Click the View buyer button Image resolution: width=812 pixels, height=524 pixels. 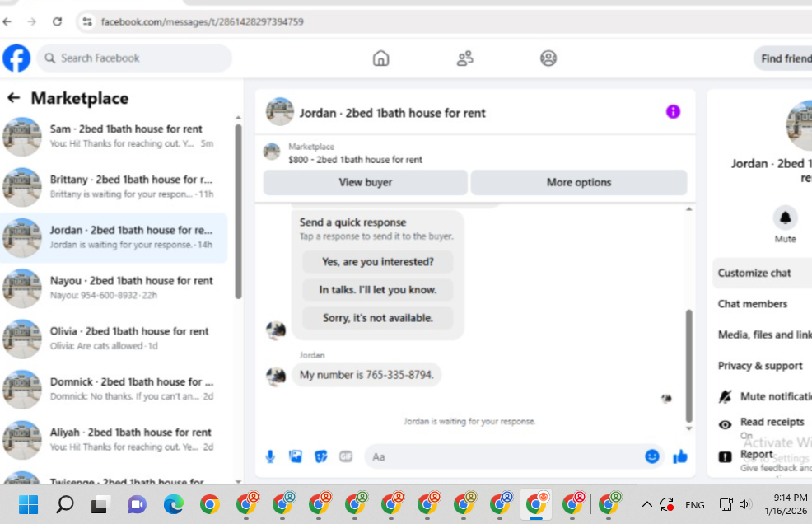pyautogui.click(x=365, y=182)
